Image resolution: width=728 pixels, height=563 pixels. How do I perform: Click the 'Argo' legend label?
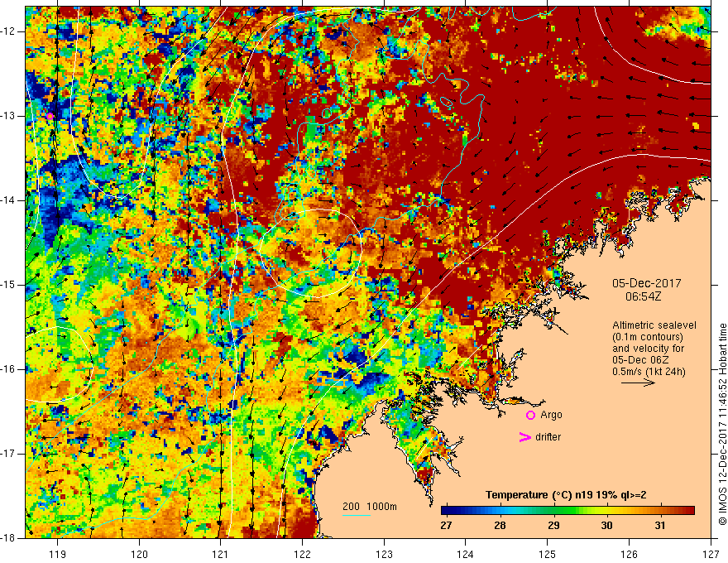coord(551,415)
